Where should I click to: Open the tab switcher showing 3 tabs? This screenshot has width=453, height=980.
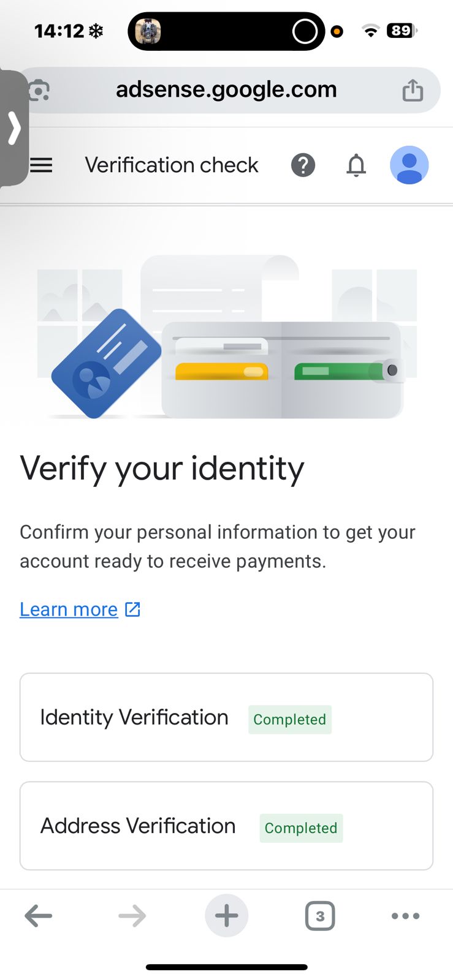320,916
